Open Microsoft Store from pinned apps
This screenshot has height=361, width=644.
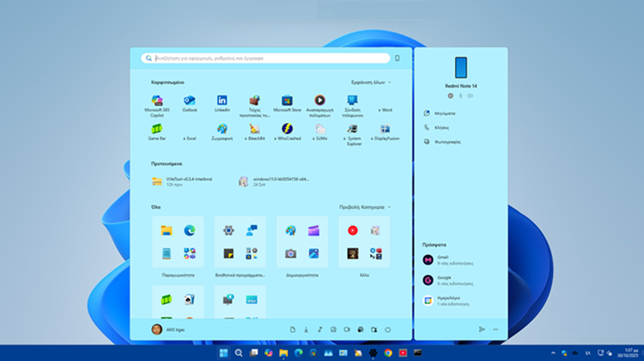[x=287, y=104]
